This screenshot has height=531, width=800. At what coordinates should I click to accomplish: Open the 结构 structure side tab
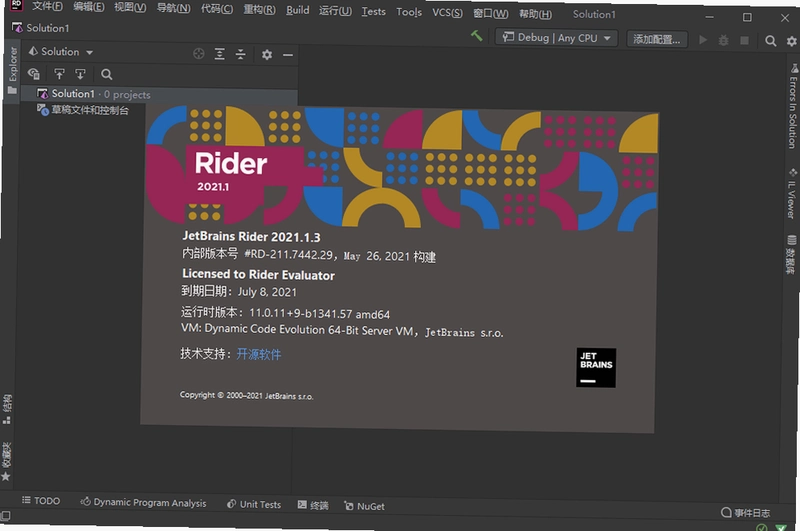click(7, 409)
